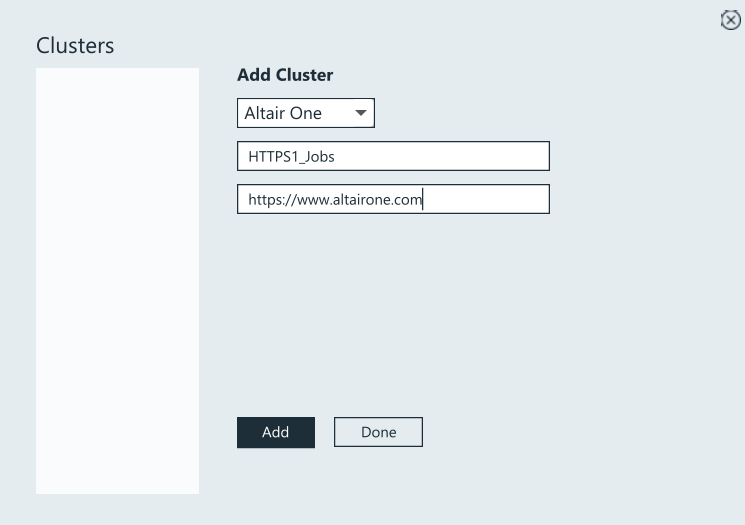Viewport: 745px width, 525px height.
Task: Dismiss the dialog using the circled X icon
Action: 730,20
